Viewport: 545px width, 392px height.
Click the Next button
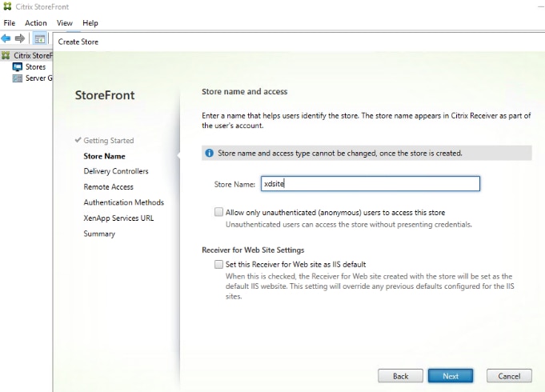pyautogui.click(x=451, y=376)
